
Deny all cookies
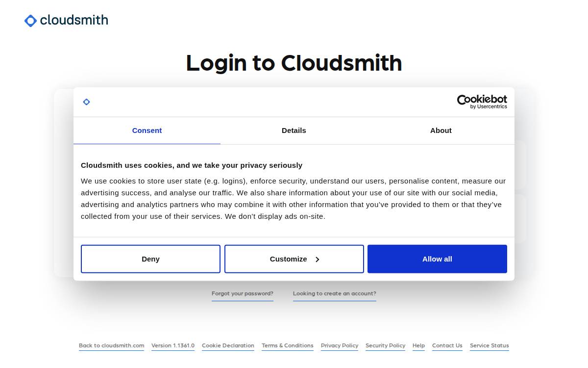pos(150,259)
